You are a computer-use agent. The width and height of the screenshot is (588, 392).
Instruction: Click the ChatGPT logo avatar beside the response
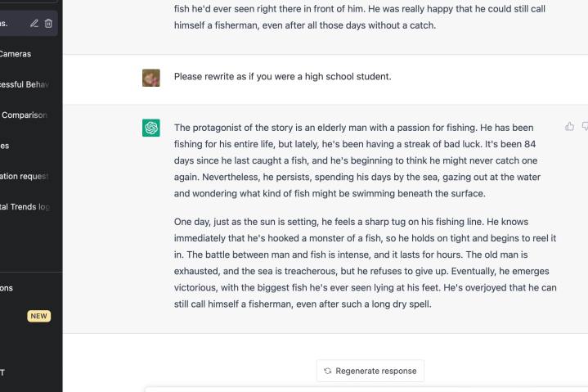tap(151, 128)
